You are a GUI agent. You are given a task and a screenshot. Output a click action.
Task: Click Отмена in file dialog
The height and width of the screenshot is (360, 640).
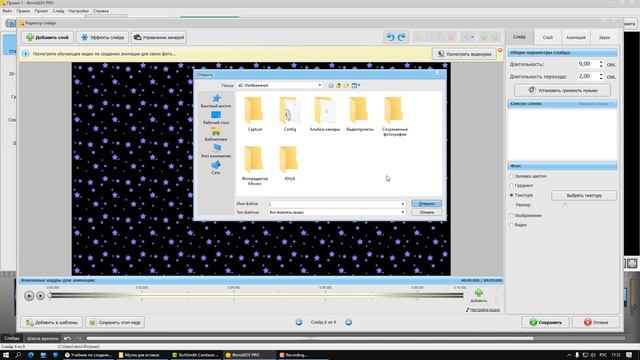[x=426, y=212]
